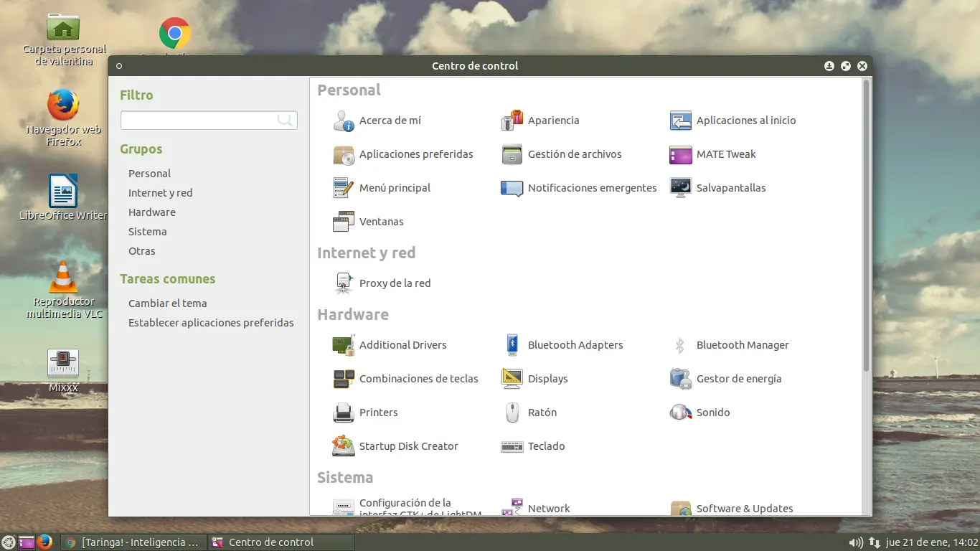980x551 pixels.
Task: Jump to the Personal group
Action: pos(149,174)
